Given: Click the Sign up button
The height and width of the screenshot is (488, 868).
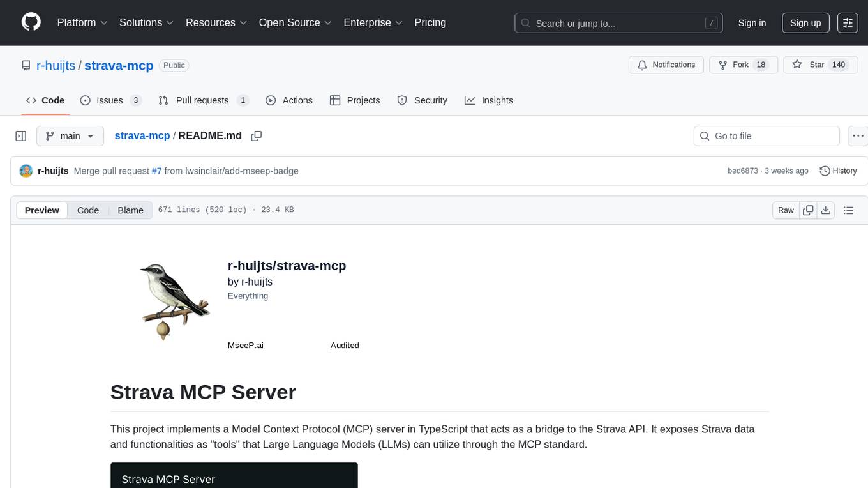Looking at the screenshot, I should [805, 23].
